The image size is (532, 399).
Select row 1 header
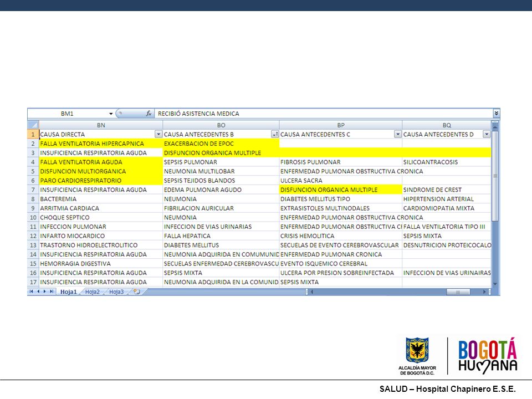click(x=33, y=134)
